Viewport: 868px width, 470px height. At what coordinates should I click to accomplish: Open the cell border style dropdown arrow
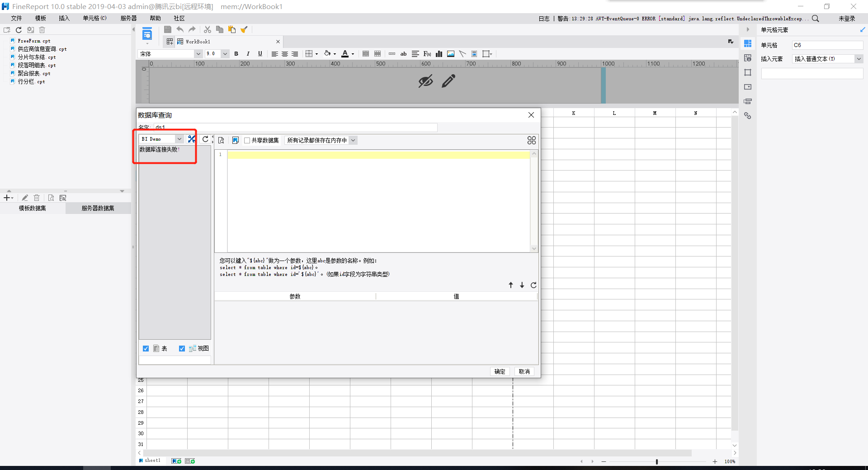point(316,54)
